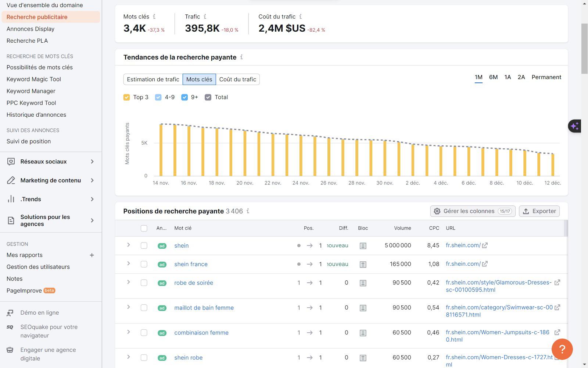Expand the Réseaux sociaux menu chevron
588x368 pixels.
coord(92,162)
